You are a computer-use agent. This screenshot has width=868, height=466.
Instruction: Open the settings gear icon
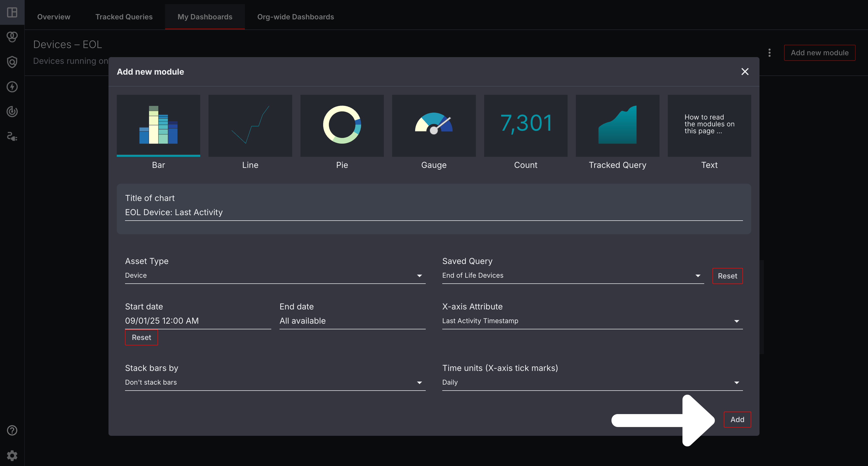[x=12, y=455]
